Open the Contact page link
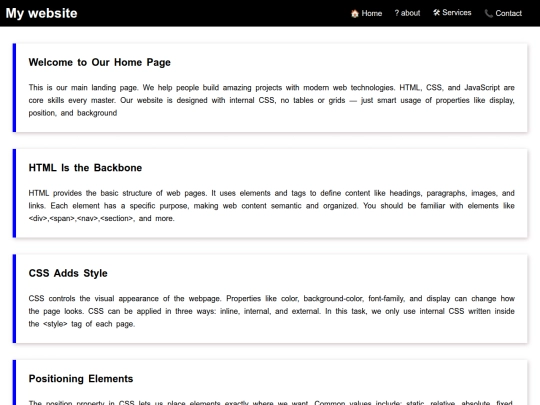540x405 pixels. point(503,13)
